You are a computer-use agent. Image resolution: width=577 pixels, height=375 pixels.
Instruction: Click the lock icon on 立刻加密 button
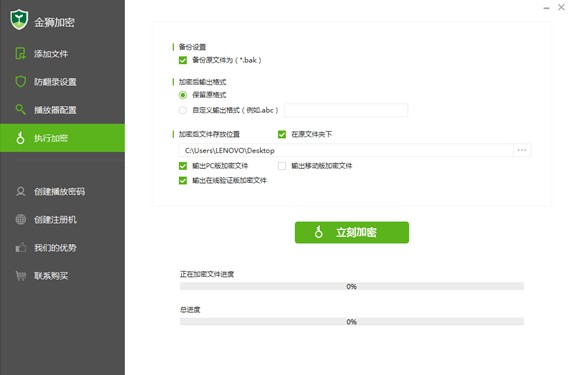(x=319, y=232)
